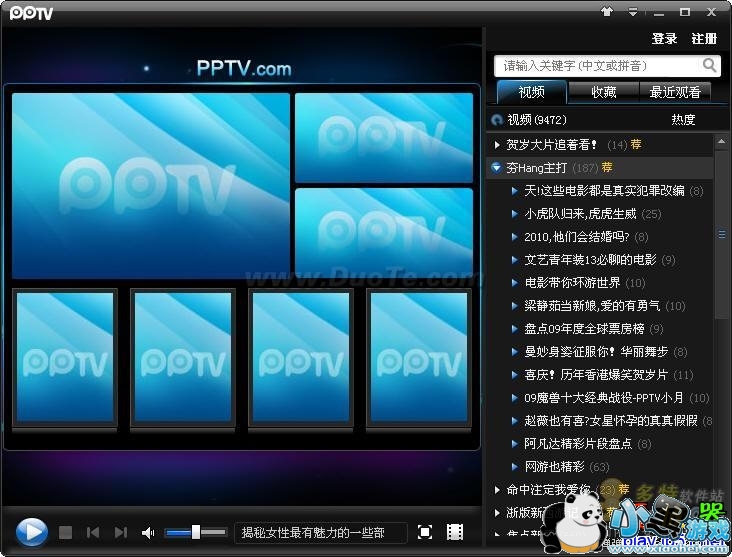Open the main menu dropdown arrow in title bar

pos(633,12)
